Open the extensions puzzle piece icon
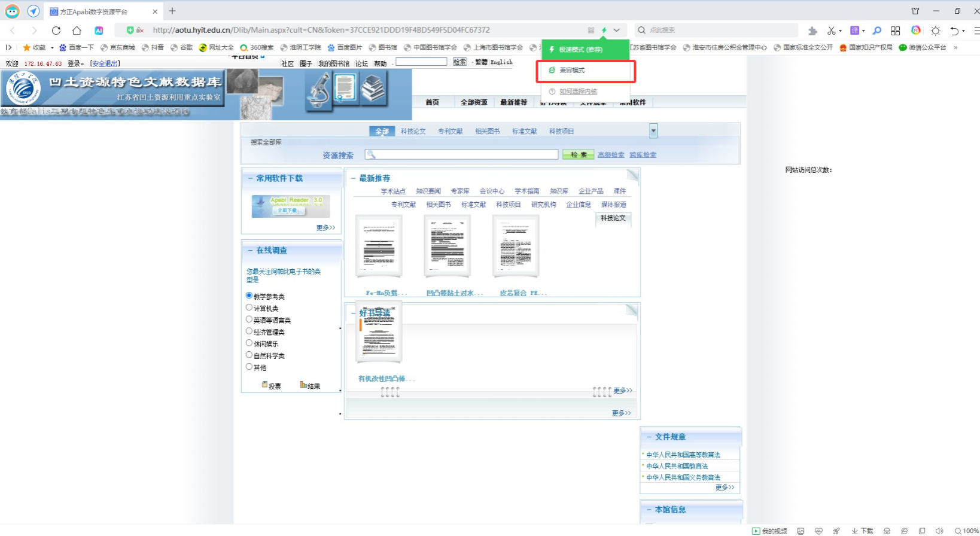980x536 pixels. (812, 31)
